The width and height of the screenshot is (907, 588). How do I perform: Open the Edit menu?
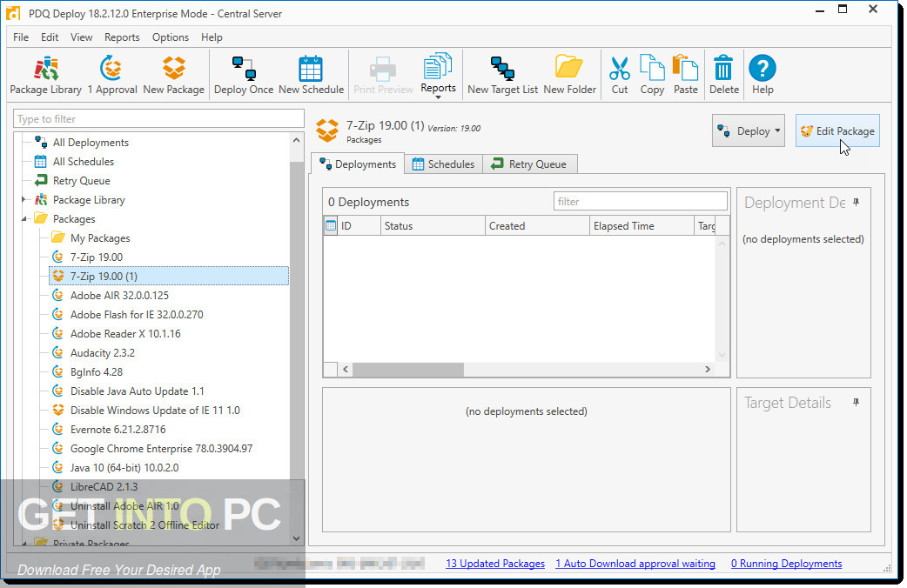coord(50,37)
